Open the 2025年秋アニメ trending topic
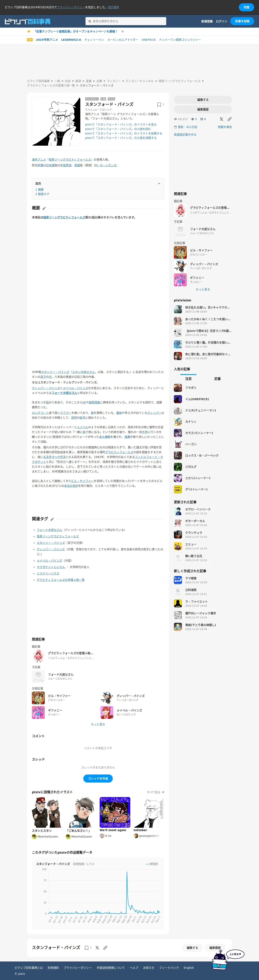 47,39
